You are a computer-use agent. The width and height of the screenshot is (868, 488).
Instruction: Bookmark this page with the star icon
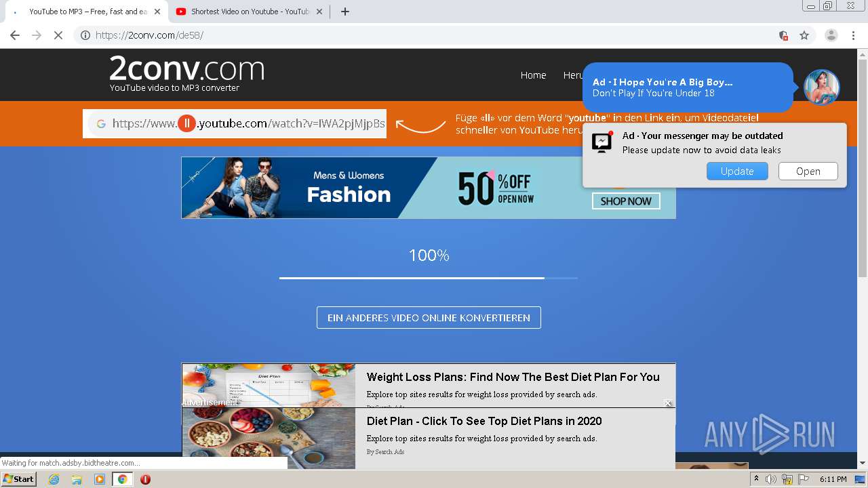[x=804, y=35]
